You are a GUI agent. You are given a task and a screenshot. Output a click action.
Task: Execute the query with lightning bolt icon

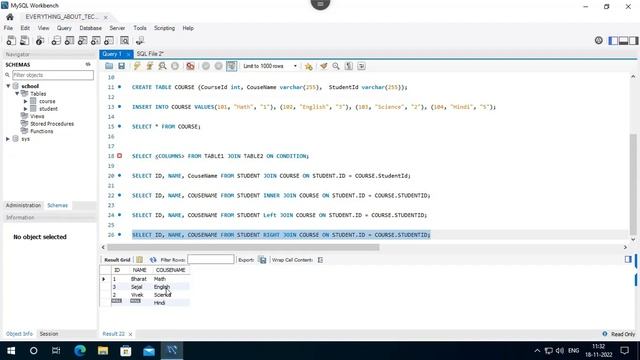point(137,66)
